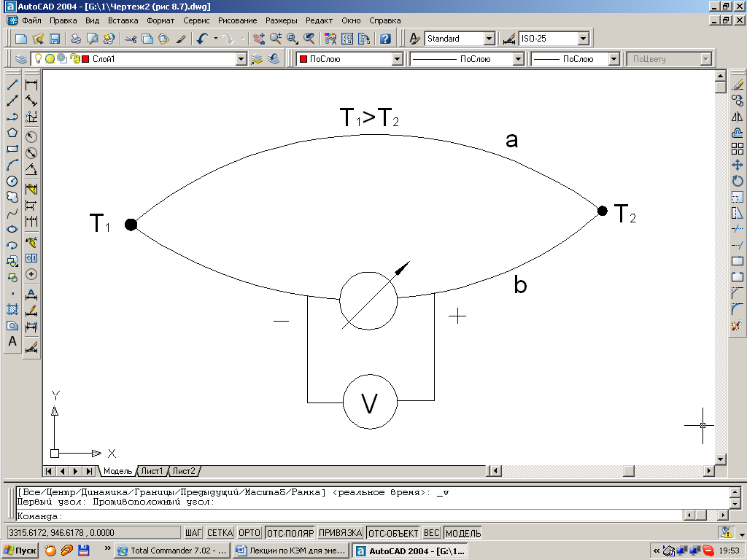Image resolution: width=747 pixels, height=560 pixels.
Task: Select the Line drawing tool
Action: coord(12,85)
